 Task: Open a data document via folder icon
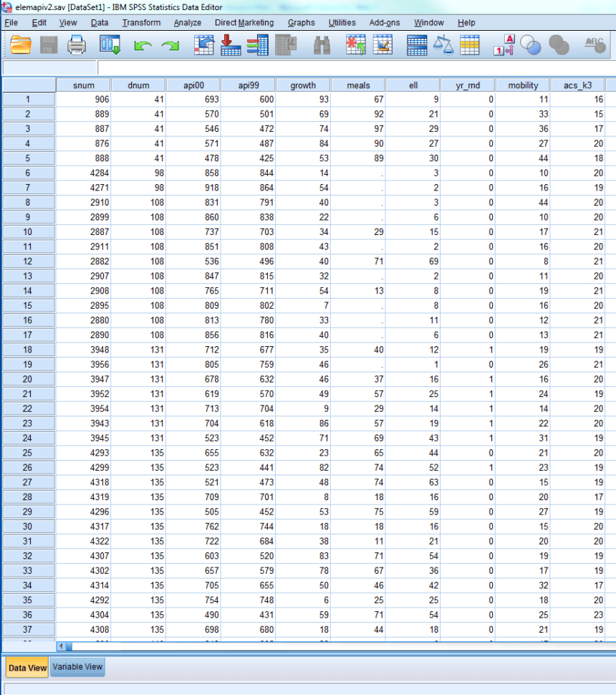point(19,45)
